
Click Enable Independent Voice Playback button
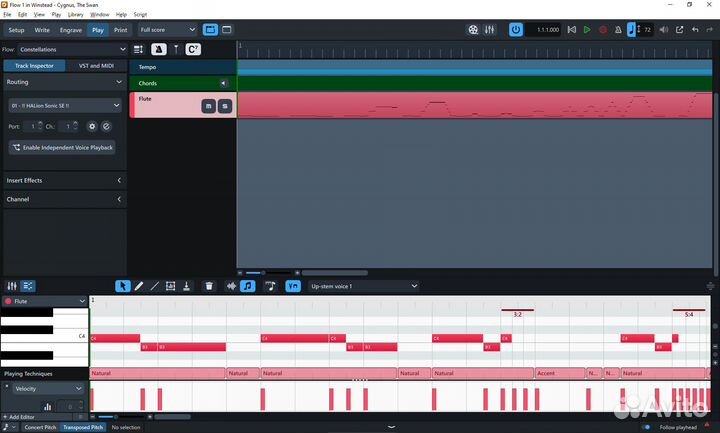pyautogui.click(x=63, y=147)
